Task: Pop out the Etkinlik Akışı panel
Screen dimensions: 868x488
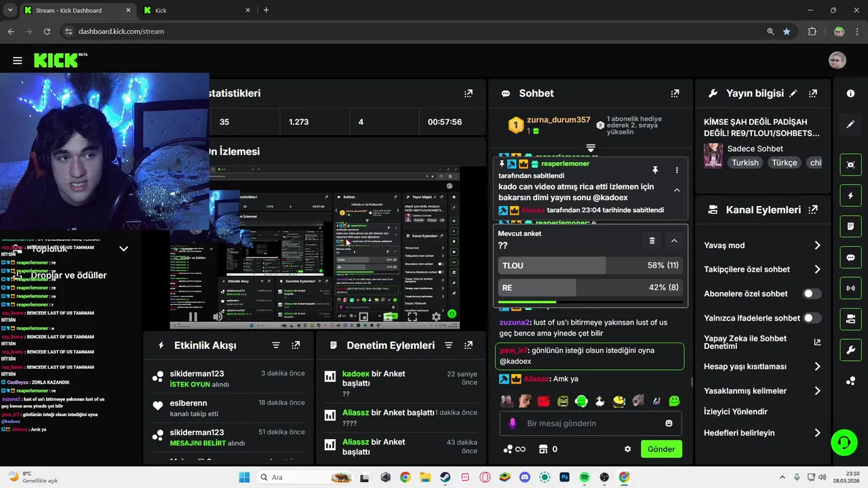Action: coord(296,346)
